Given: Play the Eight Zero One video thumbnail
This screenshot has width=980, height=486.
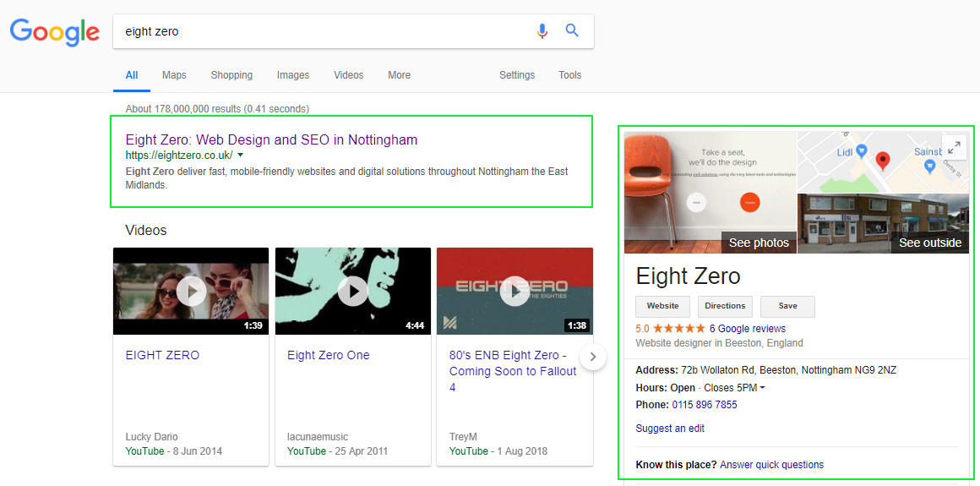Looking at the screenshot, I should [x=353, y=292].
